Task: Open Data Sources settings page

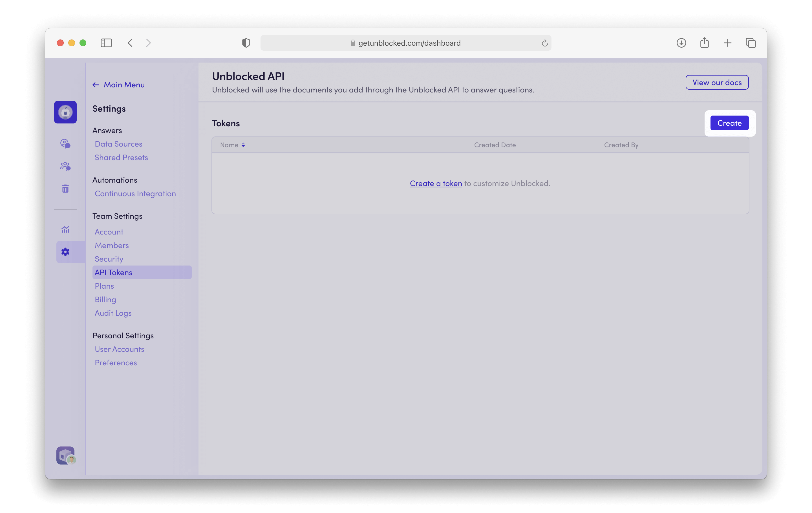Action: tap(118, 144)
